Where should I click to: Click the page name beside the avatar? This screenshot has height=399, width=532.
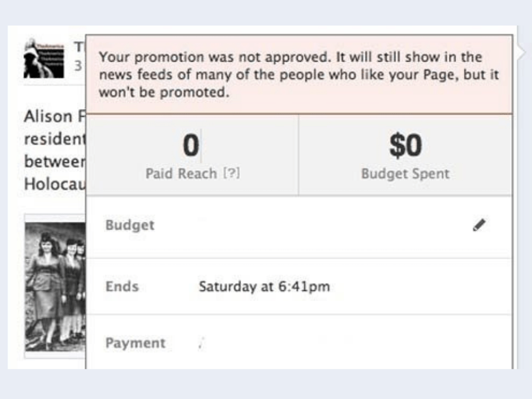(80, 47)
